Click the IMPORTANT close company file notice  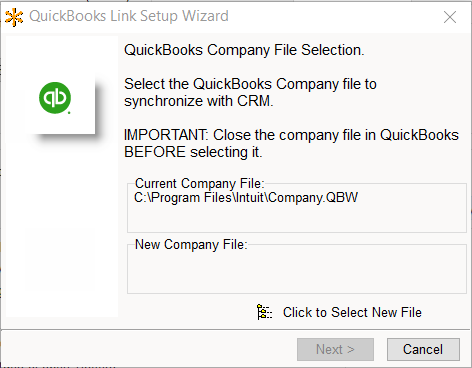pyautogui.click(x=291, y=143)
